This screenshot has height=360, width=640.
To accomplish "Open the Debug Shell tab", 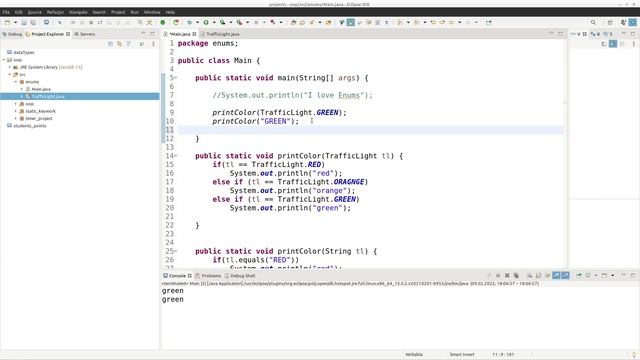I will tap(240, 276).
